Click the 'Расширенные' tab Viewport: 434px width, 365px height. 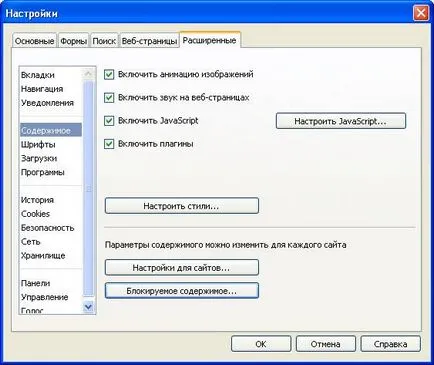point(210,40)
